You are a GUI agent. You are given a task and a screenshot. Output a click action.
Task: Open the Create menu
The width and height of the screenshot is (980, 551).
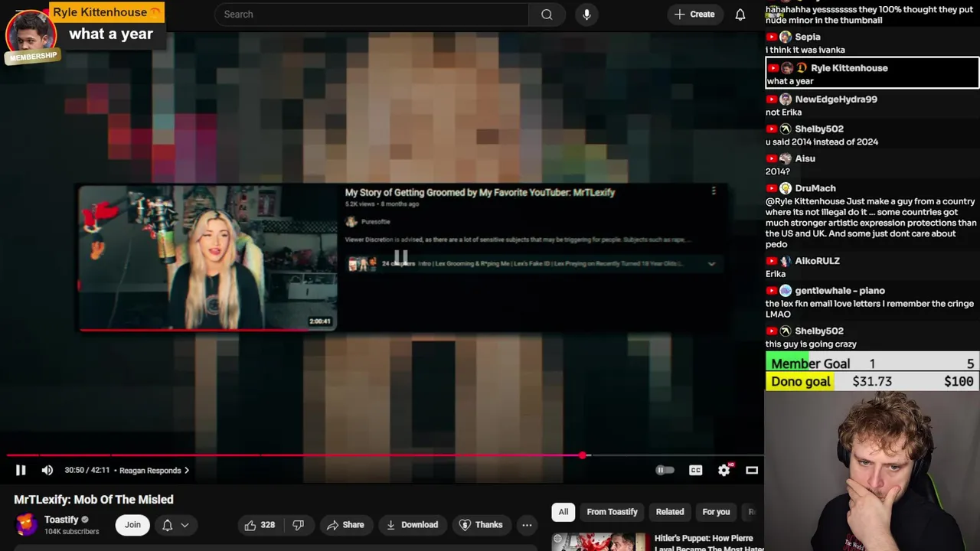pos(694,14)
